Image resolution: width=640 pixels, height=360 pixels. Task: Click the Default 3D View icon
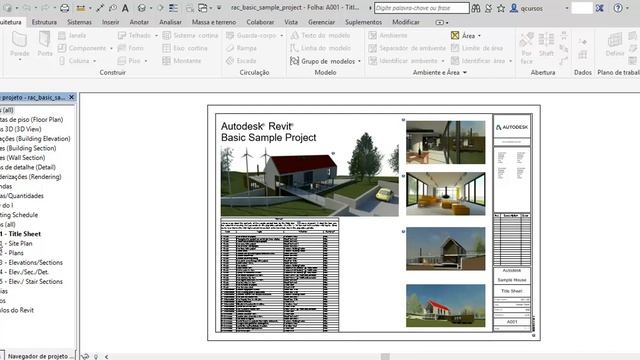pyautogui.click(x=142, y=8)
